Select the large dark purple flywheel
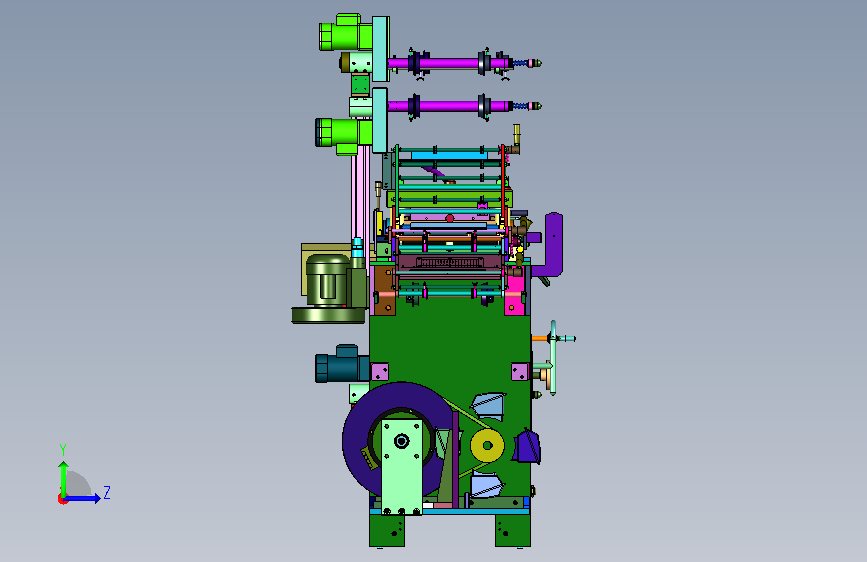This screenshot has width=867, height=562. 359,437
